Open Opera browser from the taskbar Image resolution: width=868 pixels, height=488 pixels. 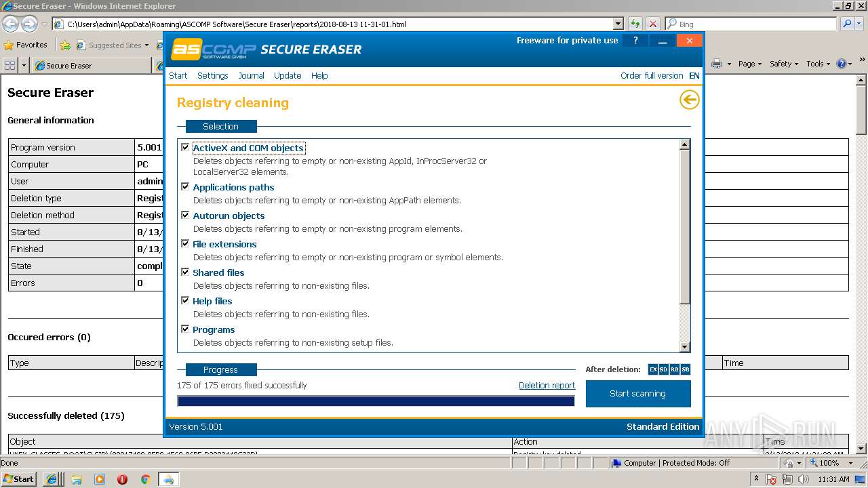click(123, 479)
